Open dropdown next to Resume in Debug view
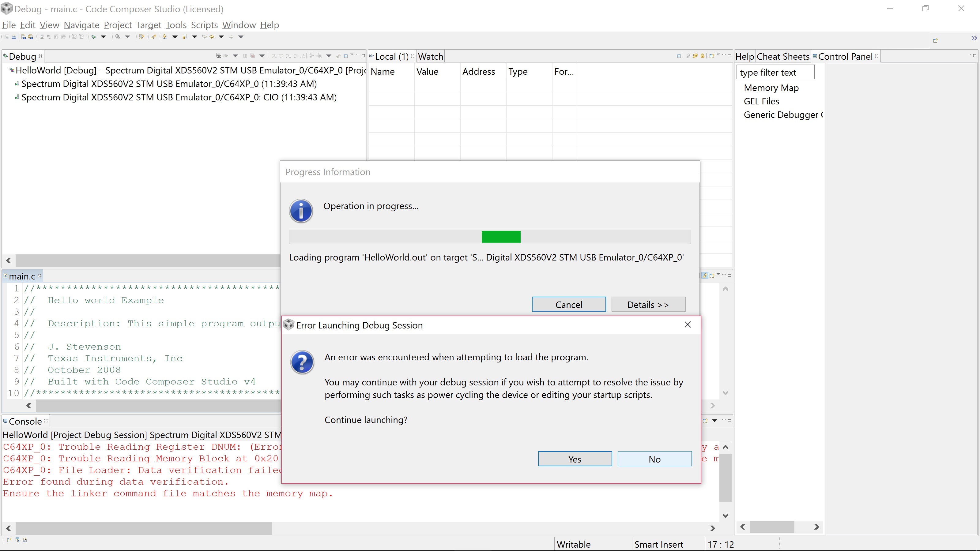This screenshot has width=980, height=551. [236, 56]
